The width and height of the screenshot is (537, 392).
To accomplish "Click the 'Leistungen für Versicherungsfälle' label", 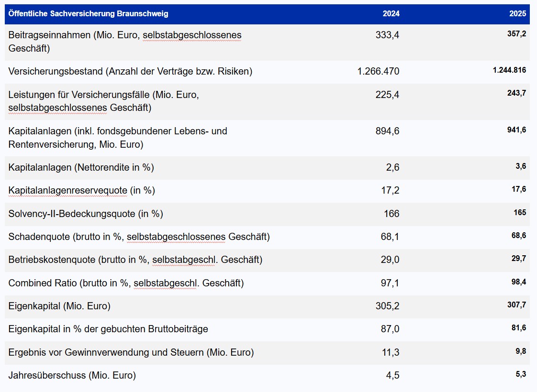I will [x=103, y=101].
